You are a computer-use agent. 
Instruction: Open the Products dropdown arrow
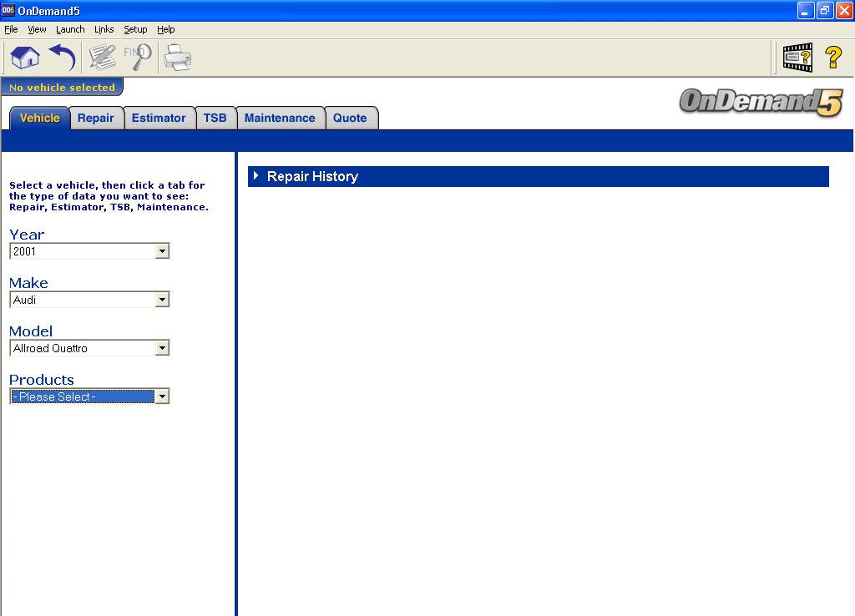pyautogui.click(x=162, y=396)
